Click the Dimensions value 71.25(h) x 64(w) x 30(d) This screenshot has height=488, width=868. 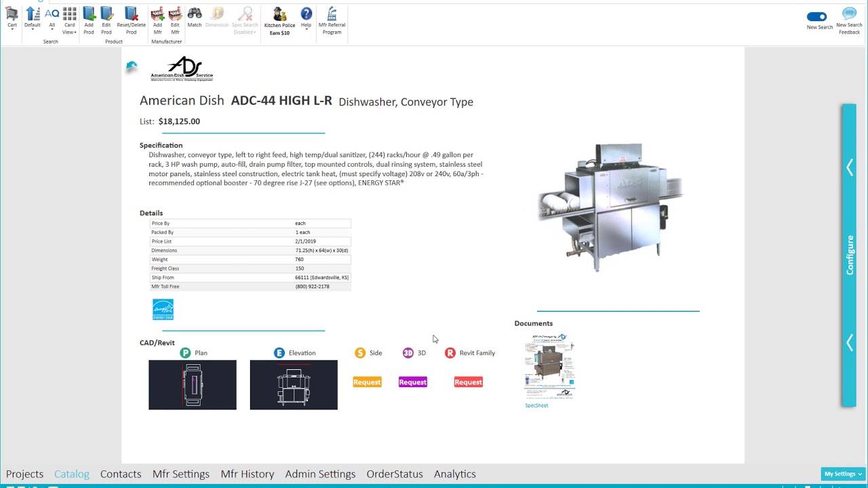(321, 250)
